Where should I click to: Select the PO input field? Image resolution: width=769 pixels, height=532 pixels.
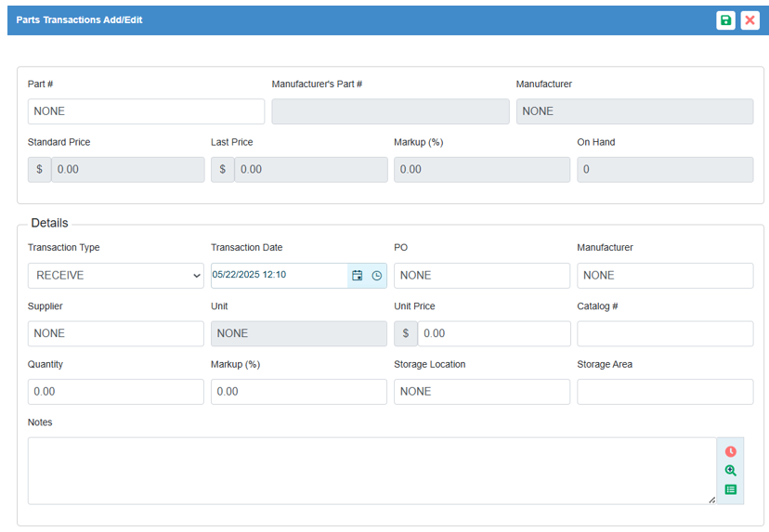[x=481, y=276]
